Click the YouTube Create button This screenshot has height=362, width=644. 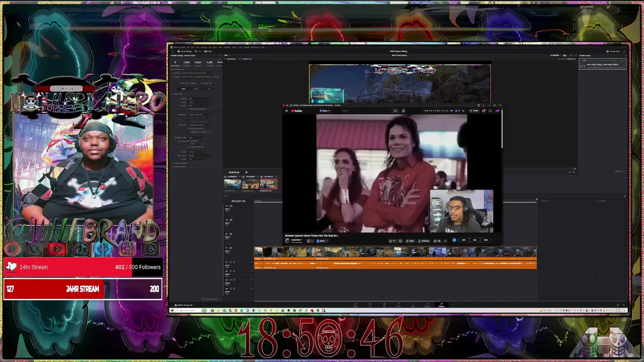click(474, 111)
